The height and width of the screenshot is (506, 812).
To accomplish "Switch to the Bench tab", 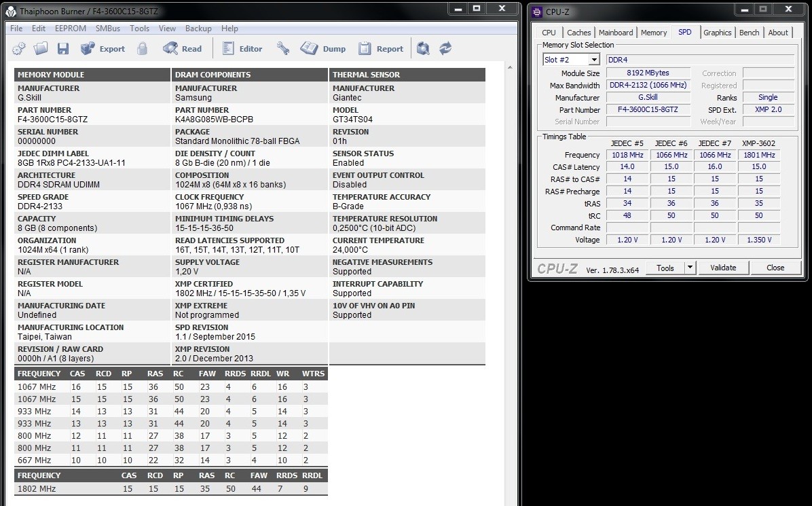I will [x=749, y=32].
